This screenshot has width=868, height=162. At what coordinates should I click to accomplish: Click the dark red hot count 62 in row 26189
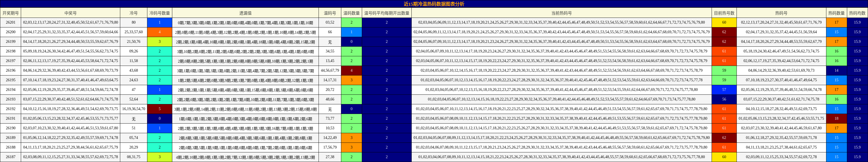click(x=724, y=138)
